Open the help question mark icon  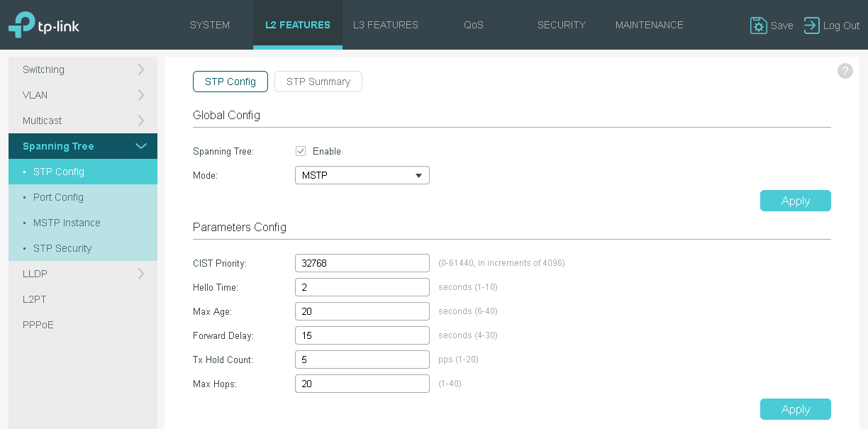coord(845,71)
